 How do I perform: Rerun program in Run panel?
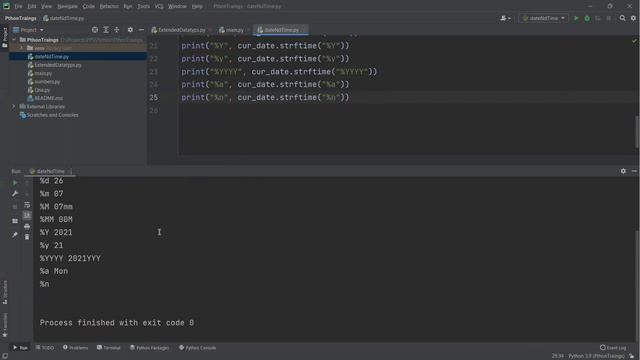(x=15, y=183)
